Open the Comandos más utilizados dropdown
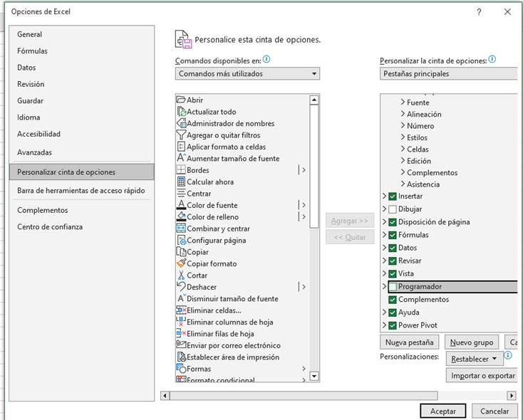523x420 pixels. coord(247,73)
